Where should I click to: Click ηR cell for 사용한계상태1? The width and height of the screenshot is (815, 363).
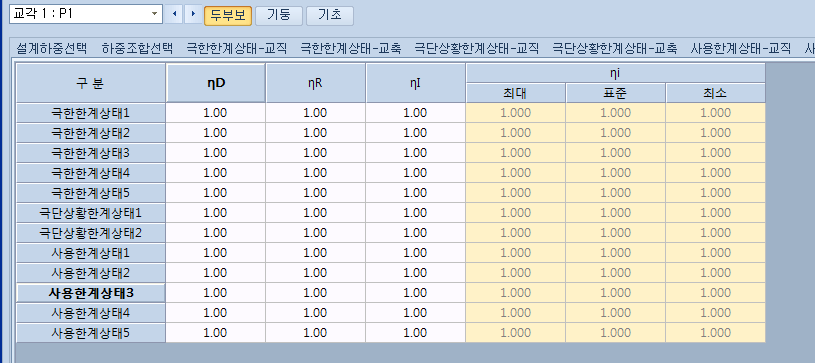316,253
